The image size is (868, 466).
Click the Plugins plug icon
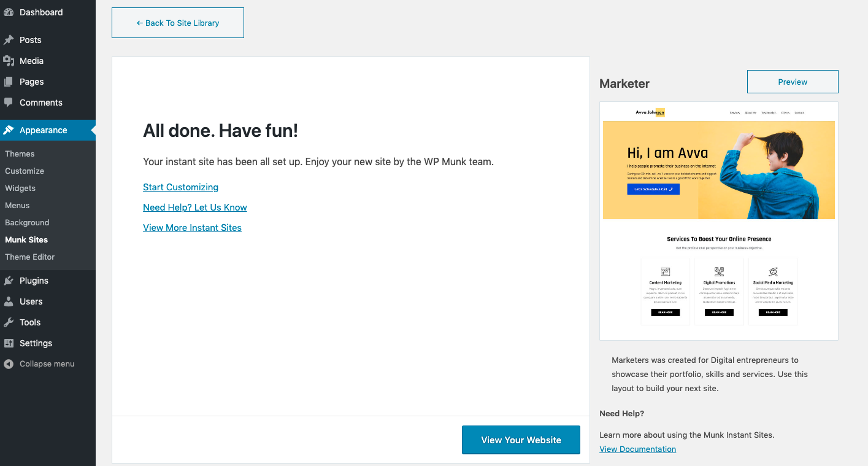tap(9, 281)
